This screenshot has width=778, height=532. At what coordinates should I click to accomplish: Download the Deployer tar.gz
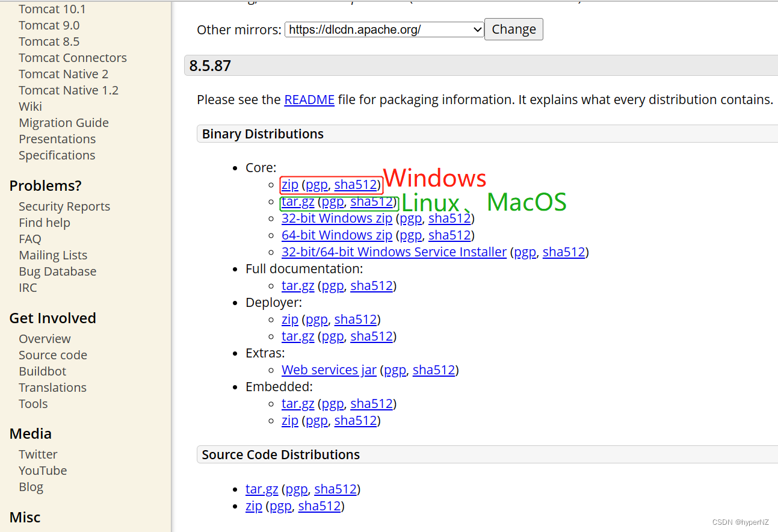(298, 336)
